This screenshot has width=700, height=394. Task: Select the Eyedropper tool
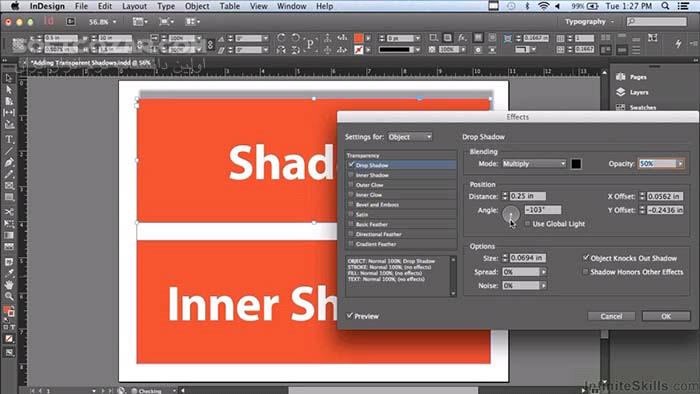(8, 273)
